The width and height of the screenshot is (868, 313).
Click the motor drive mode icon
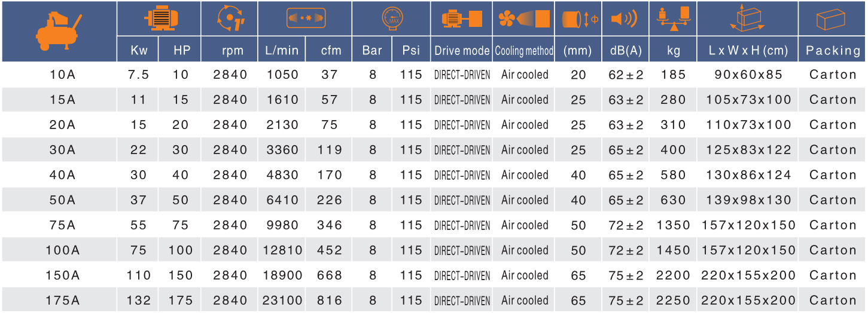coord(461,19)
